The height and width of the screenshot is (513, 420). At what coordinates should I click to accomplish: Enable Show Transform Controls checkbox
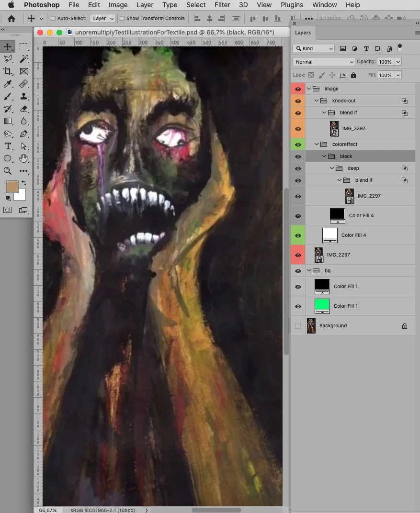(x=122, y=18)
